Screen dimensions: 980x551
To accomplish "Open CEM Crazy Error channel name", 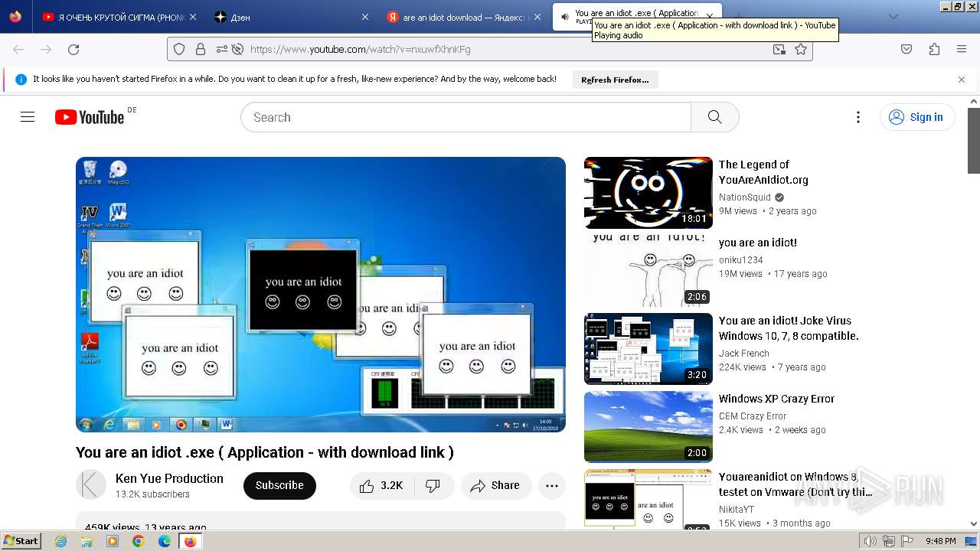I will pos(753,416).
